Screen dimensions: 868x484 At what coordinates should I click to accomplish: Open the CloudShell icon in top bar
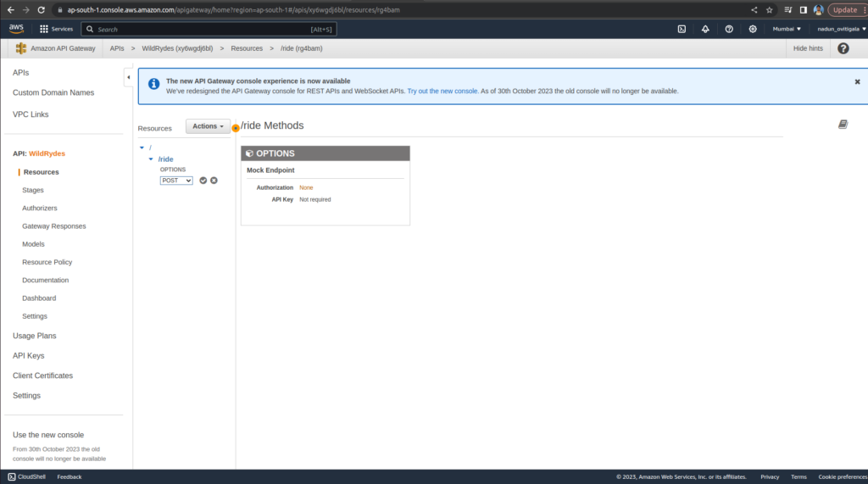pos(682,29)
